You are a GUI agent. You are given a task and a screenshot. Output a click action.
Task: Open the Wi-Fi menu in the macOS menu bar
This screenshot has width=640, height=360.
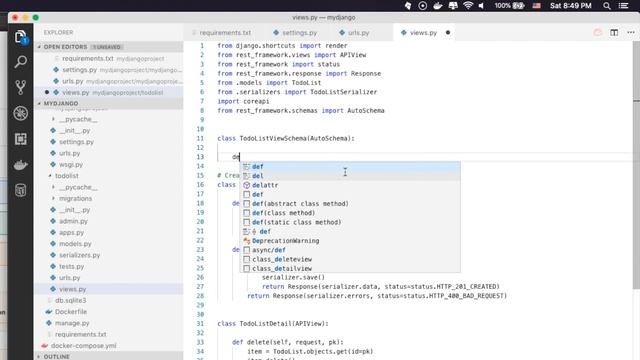(468, 6)
